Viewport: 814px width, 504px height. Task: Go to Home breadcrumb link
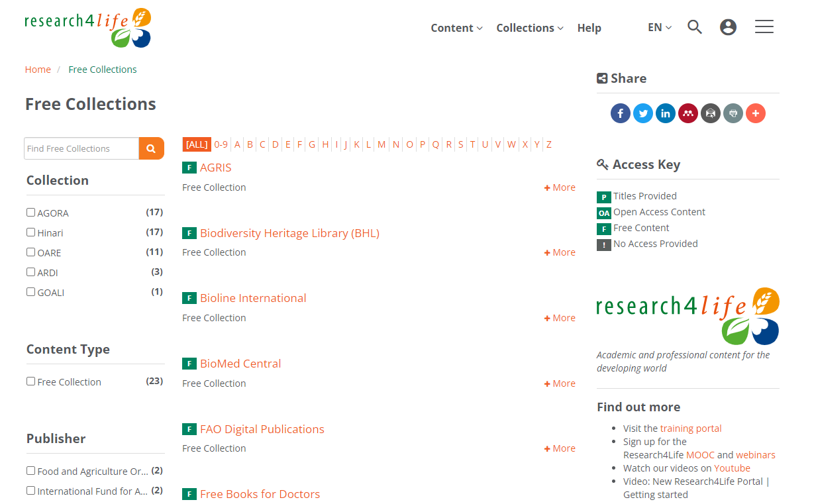[x=38, y=70]
